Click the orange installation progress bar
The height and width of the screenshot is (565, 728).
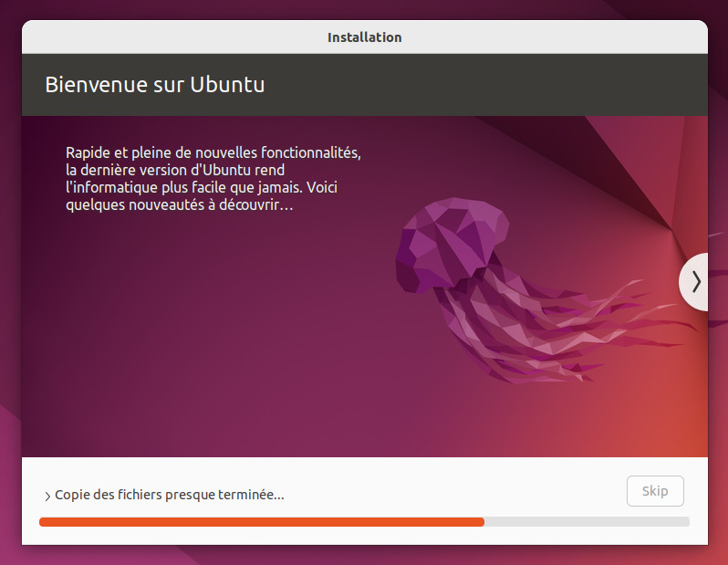click(364, 522)
